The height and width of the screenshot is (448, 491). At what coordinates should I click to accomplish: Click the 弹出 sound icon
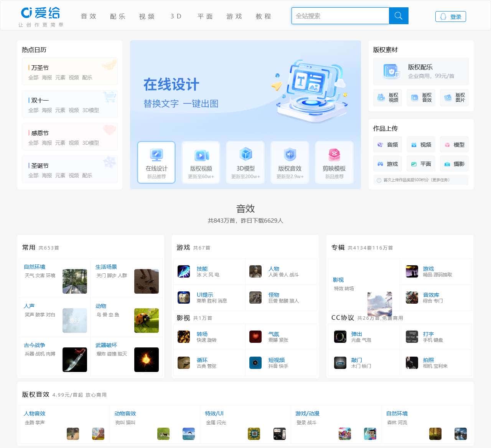coord(340,337)
